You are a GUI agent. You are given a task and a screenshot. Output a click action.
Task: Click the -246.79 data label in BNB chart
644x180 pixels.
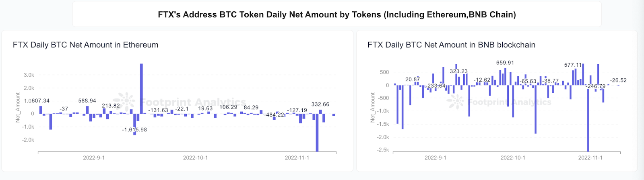click(x=596, y=86)
